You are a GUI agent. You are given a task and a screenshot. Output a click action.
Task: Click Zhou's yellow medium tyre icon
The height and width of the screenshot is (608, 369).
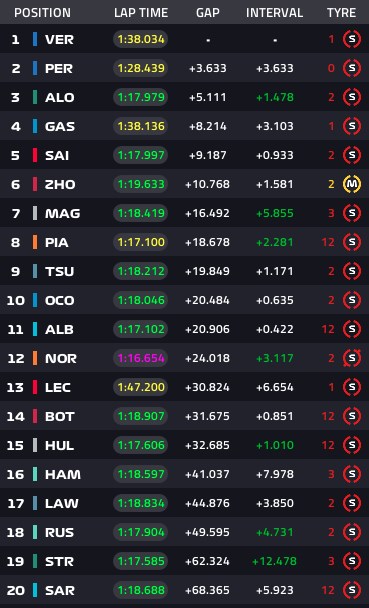[x=352, y=184]
